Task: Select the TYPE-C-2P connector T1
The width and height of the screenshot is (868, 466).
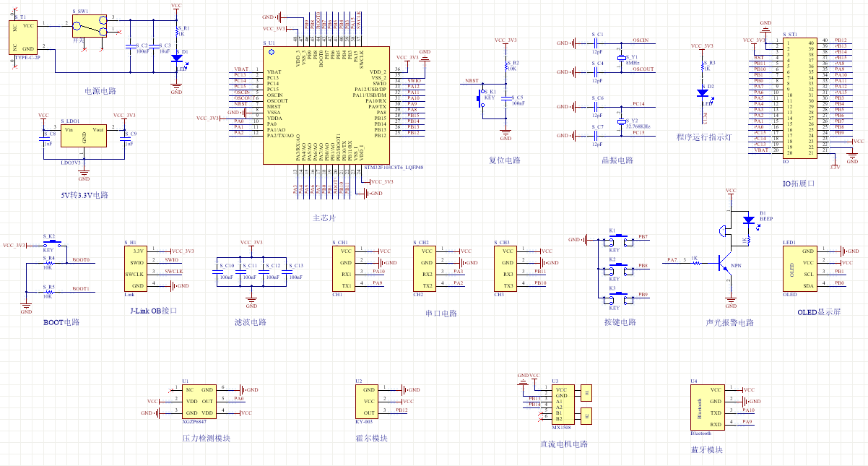Action: pyautogui.click(x=22, y=37)
